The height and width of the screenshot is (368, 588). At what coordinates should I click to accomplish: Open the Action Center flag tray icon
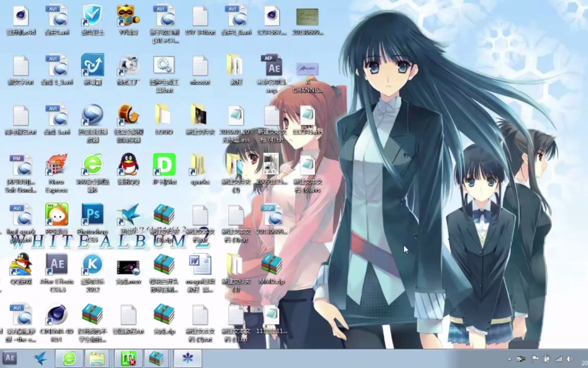point(535,359)
